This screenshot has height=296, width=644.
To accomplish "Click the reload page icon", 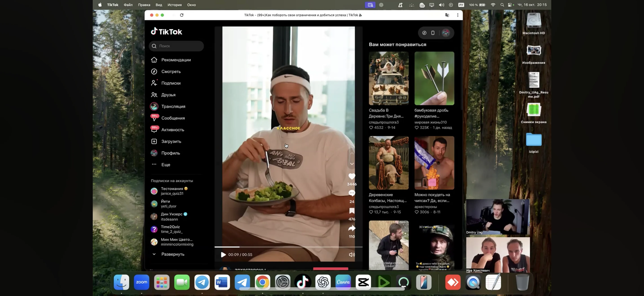I will (x=182, y=15).
